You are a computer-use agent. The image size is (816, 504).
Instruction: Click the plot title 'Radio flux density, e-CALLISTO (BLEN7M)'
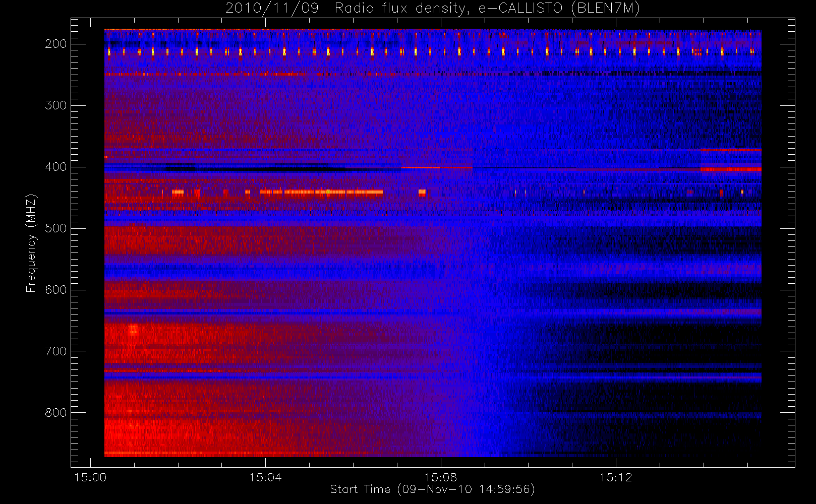(487, 9)
